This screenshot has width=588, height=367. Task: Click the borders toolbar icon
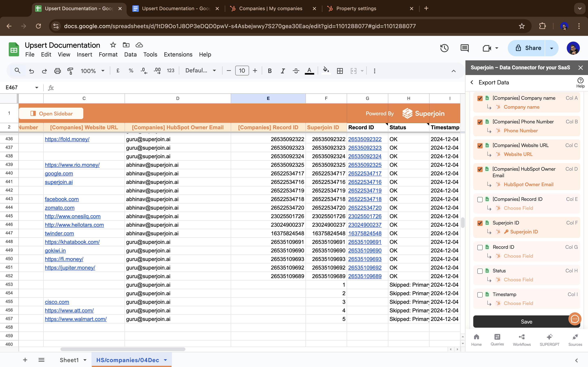(x=340, y=71)
